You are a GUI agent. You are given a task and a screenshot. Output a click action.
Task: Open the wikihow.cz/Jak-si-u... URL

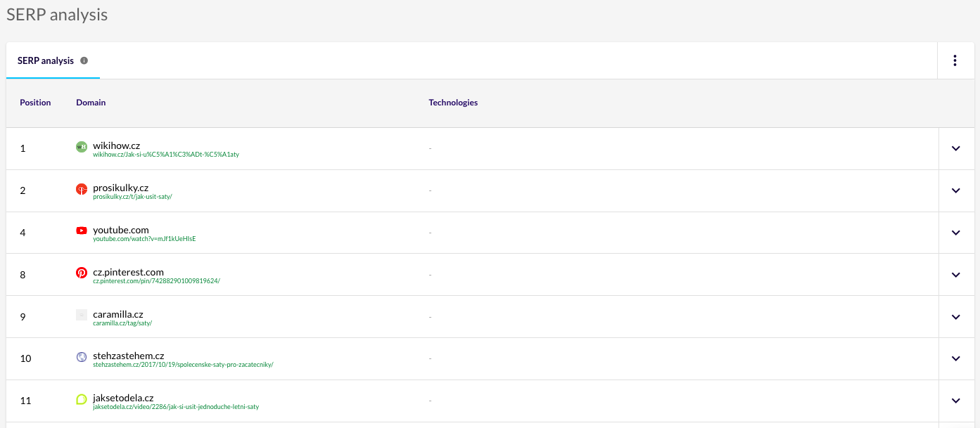(166, 155)
